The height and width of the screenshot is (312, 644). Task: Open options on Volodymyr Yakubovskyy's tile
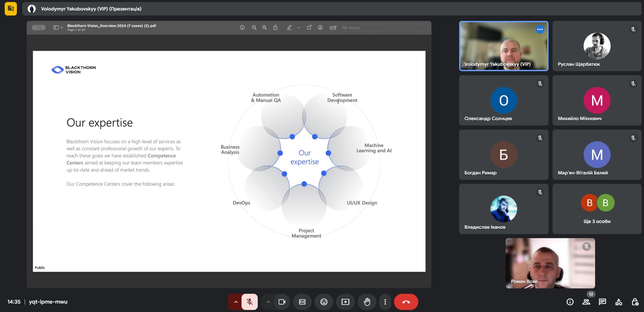[x=540, y=29]
